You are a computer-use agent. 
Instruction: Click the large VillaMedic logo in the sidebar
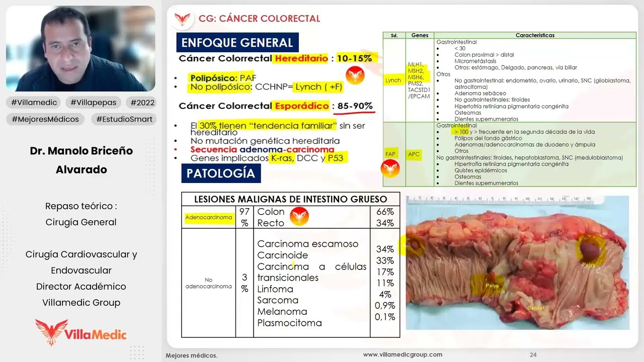80,332
